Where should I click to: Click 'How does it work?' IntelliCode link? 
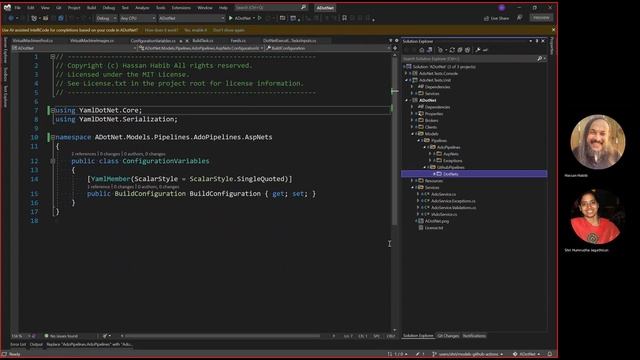click(x=161, y=30)
